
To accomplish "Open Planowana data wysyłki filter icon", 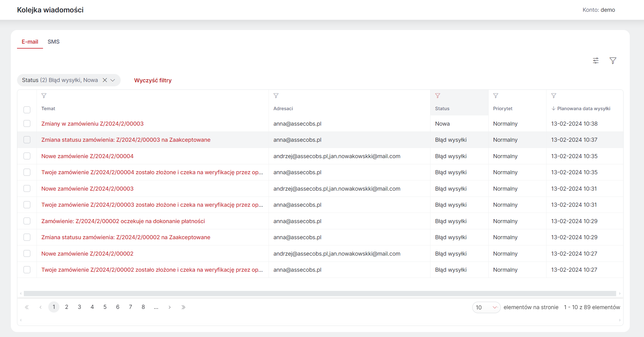I will point(554,96).
